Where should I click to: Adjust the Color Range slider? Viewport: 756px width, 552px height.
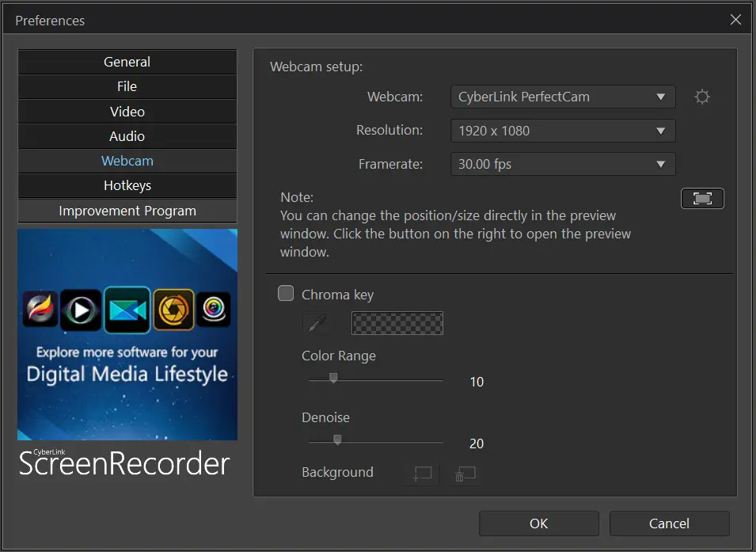pyautogui.click(x=332, y=379)
